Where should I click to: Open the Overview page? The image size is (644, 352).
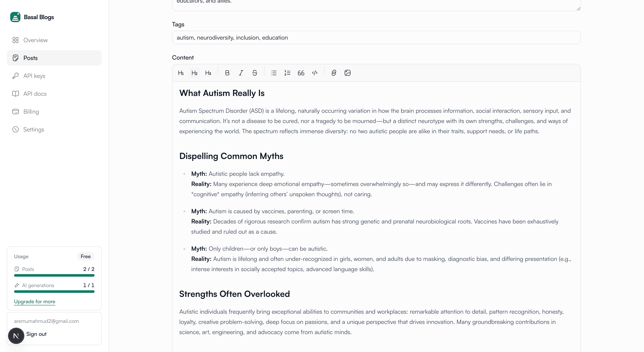click(54, 40)
